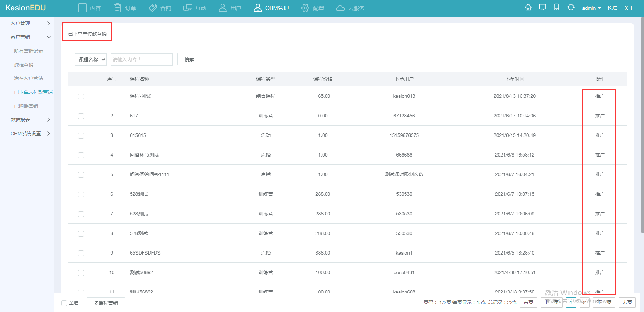Check the checkbox for row number 10

click(x=81, y=273)
